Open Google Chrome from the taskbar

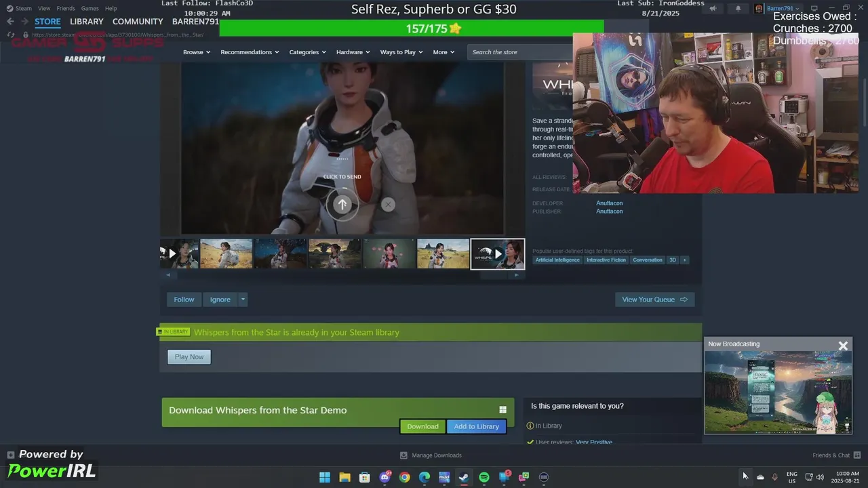405,477
